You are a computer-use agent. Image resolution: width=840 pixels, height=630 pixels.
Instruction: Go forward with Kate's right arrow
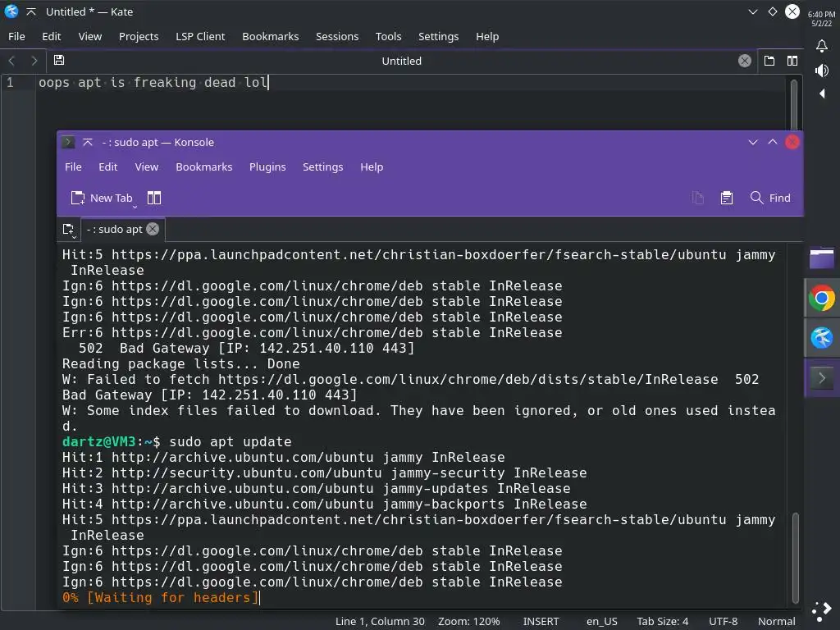click(34, 61)
